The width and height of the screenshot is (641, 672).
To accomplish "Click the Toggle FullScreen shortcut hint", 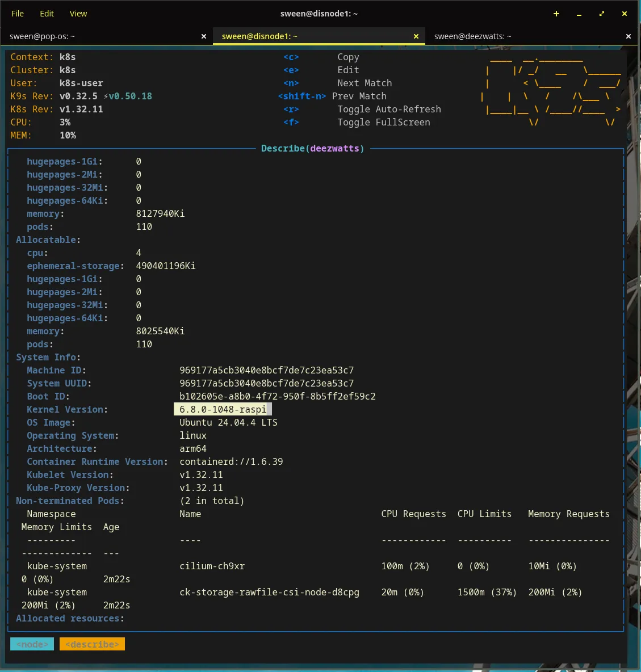I will click(383, 122).
